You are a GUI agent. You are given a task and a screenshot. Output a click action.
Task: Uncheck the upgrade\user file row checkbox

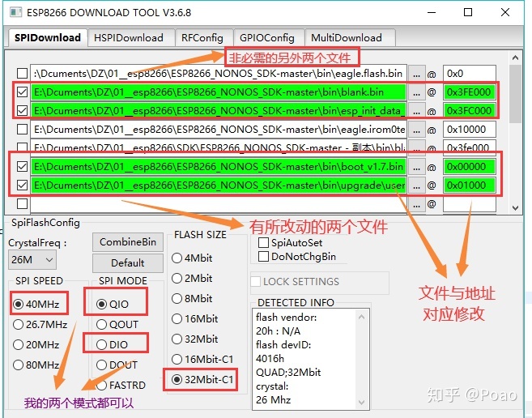[23, 185]
